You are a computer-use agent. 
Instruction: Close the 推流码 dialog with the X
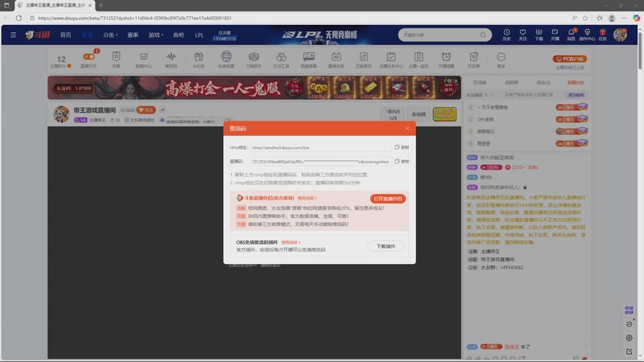407,129
